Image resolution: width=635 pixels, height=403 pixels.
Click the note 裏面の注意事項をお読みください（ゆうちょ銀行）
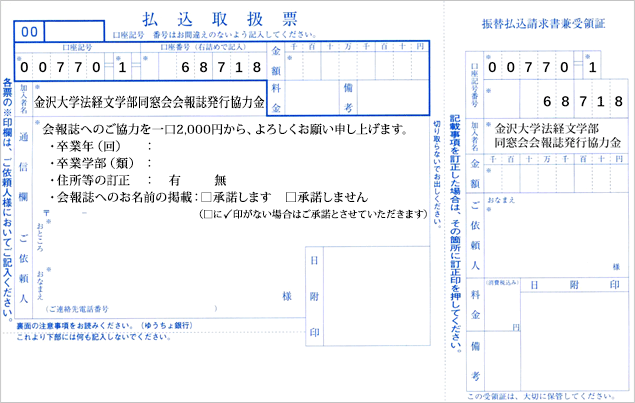point(104,326)
